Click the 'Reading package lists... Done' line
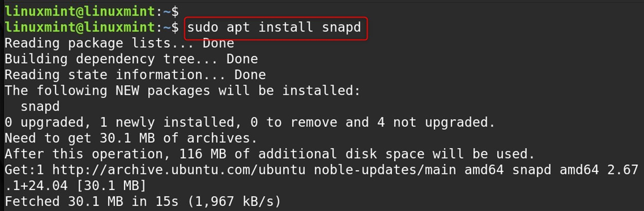 pyautogui.click(x=119, y=43)
